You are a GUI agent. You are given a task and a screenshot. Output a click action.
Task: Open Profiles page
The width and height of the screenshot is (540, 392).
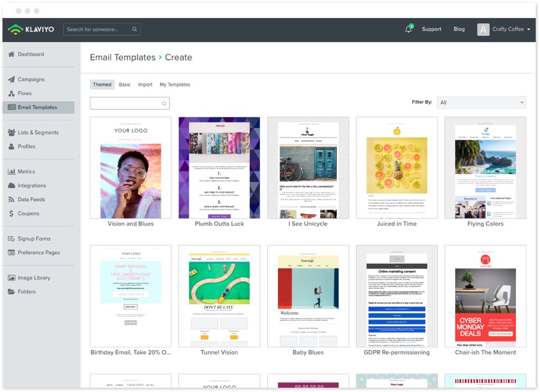pyautogui.click(x=26, y=146)
